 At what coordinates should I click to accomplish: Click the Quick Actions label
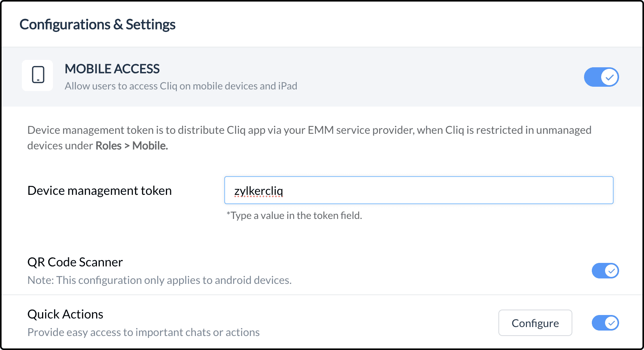65,314
